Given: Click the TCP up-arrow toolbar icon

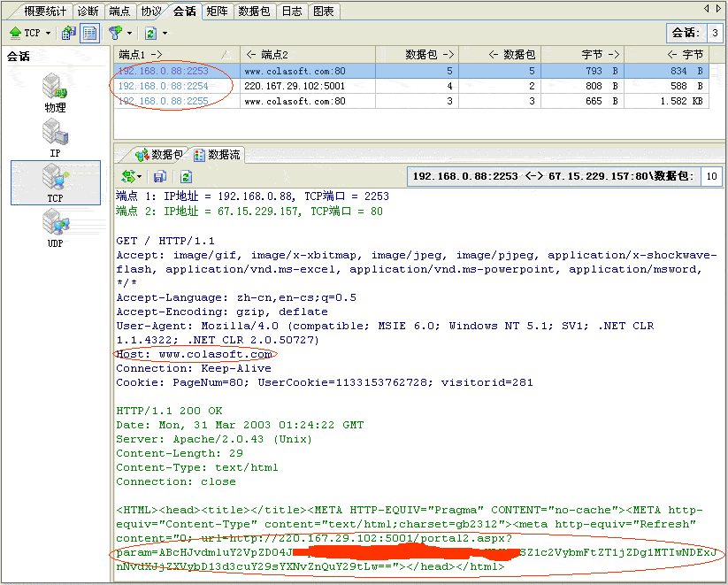Looking at the screenshot, I should pyautogui.click(x=16, y=33).
